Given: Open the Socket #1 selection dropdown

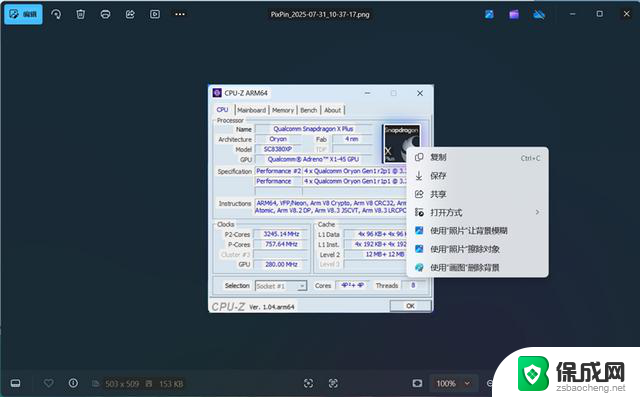Looking at the screenshot, I should pyautogui.click(x=281, y=286).
